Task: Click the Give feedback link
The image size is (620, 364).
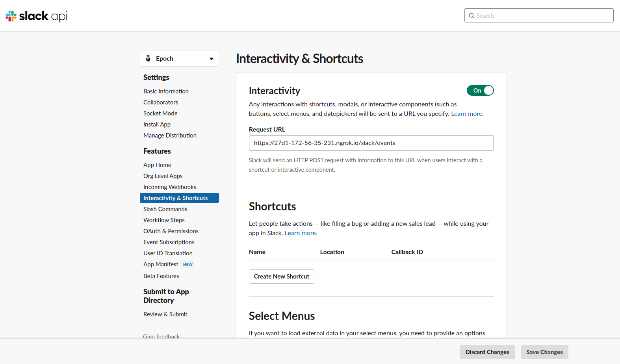Action: click(161, 336)
